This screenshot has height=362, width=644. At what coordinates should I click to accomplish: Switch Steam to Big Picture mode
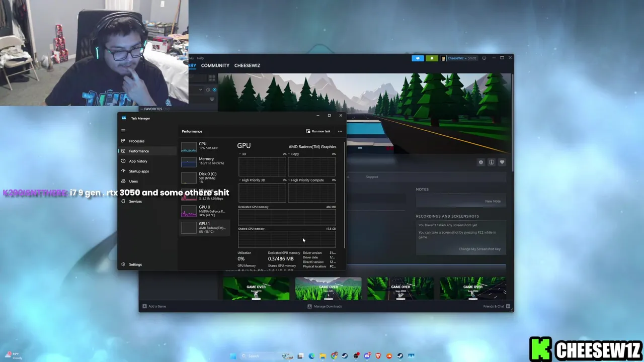coord(484,58)
